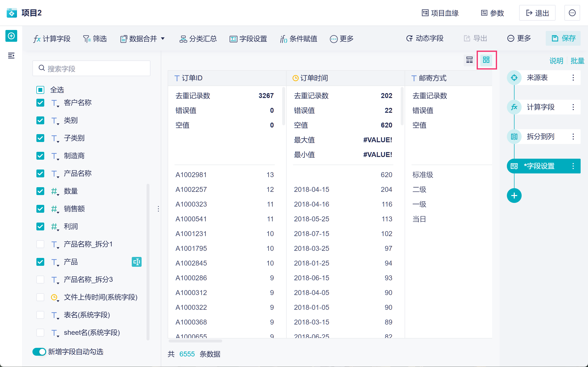Check the 产品名称_拆分1 field checkbox
This screenshot has height=367, width=588.
tap(40, 244)
